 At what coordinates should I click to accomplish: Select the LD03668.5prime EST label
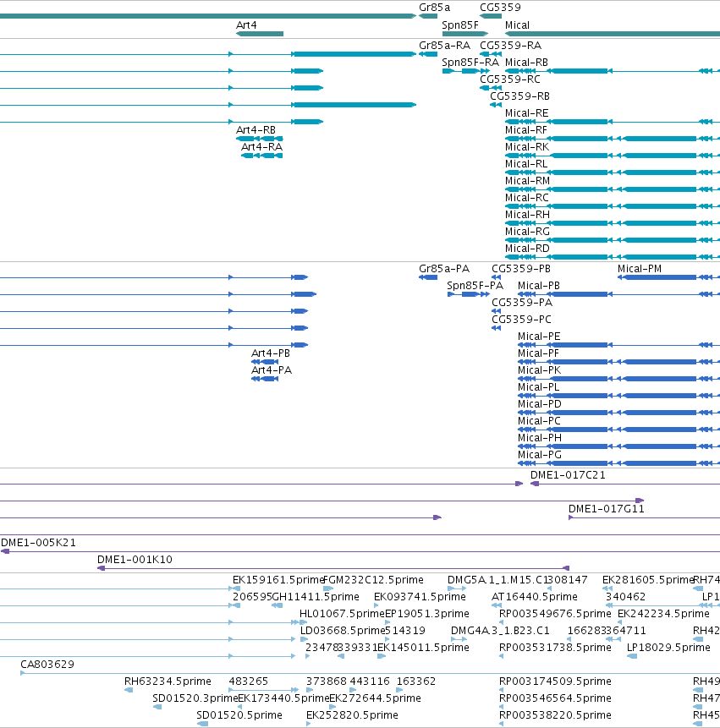[x=344, y=631]
